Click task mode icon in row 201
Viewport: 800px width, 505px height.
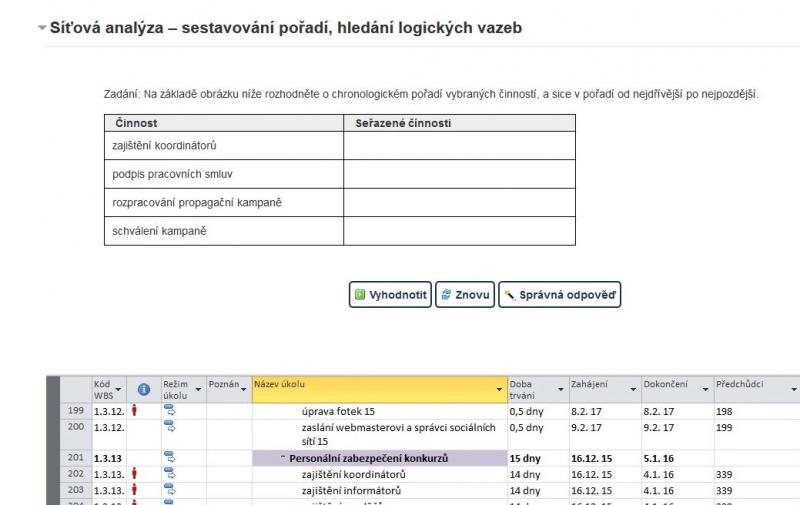(x=169, y=458)
